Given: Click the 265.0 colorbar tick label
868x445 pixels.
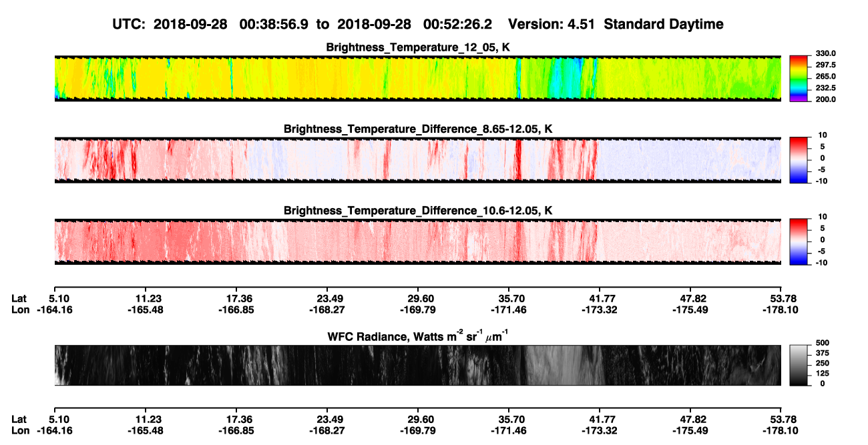Looking at the screenshot, I should coord(826,76).
